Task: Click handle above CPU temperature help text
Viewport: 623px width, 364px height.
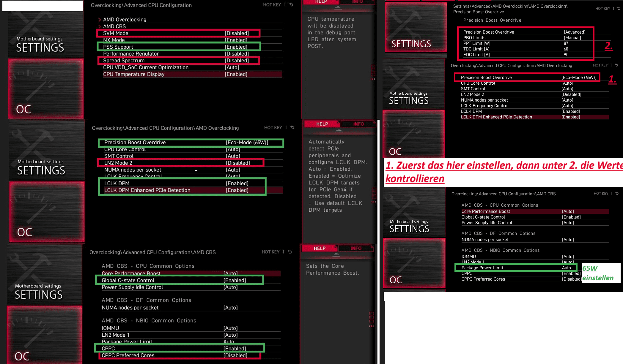Action: 338,8
